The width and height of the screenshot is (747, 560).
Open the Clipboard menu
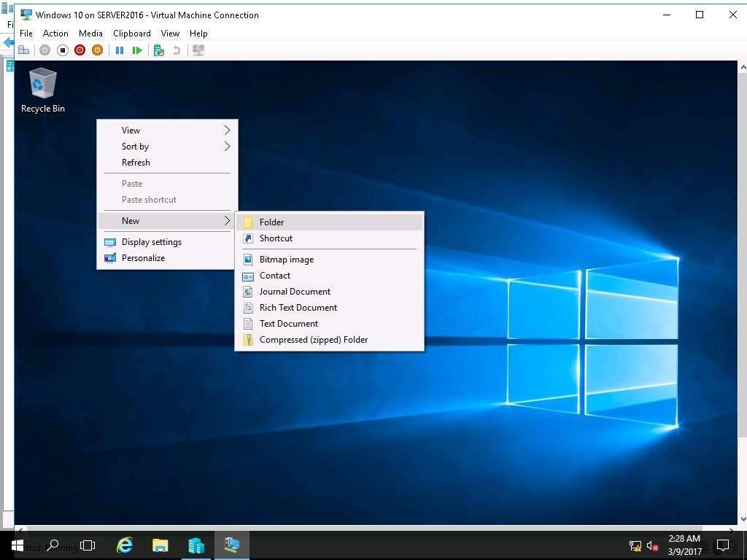pyautogui.click(x=132, y=34)
